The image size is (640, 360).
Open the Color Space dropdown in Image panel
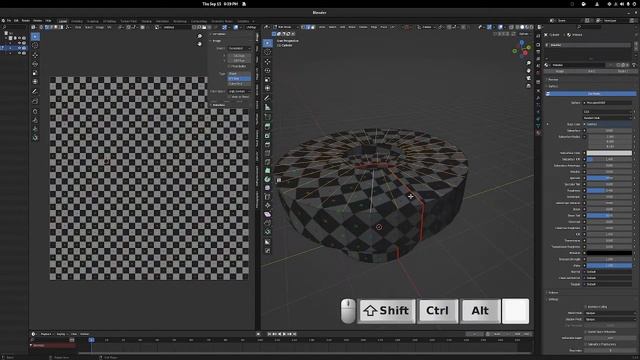(240, 91)
